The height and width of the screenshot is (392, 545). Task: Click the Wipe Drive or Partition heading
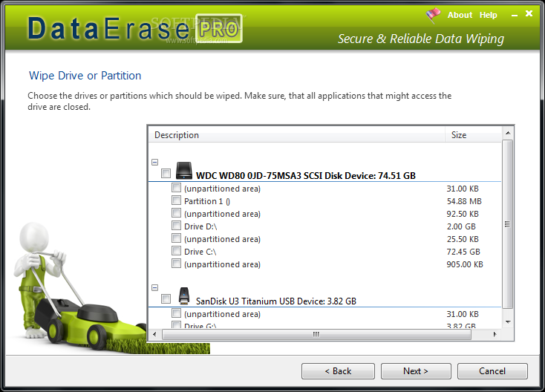point(85,76)
